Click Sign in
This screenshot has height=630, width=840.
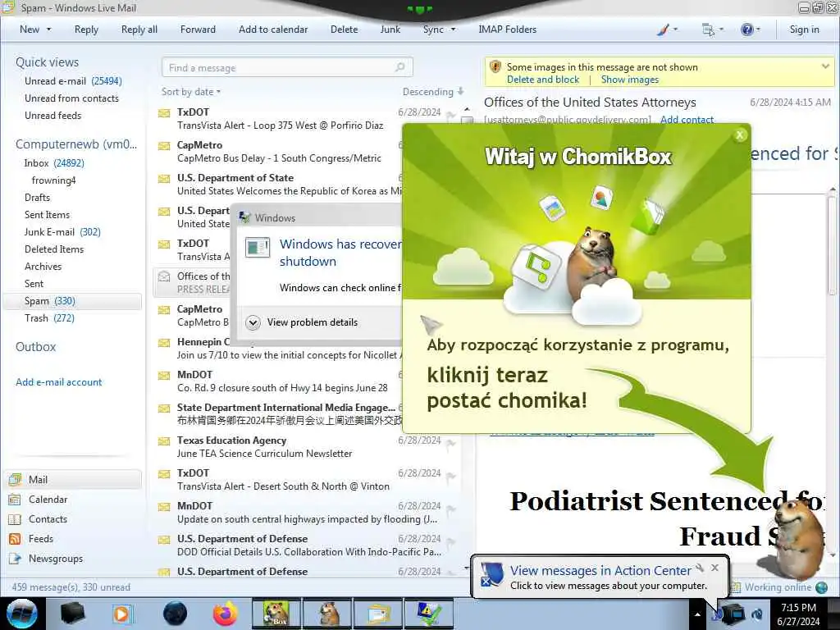pos(804,30)
